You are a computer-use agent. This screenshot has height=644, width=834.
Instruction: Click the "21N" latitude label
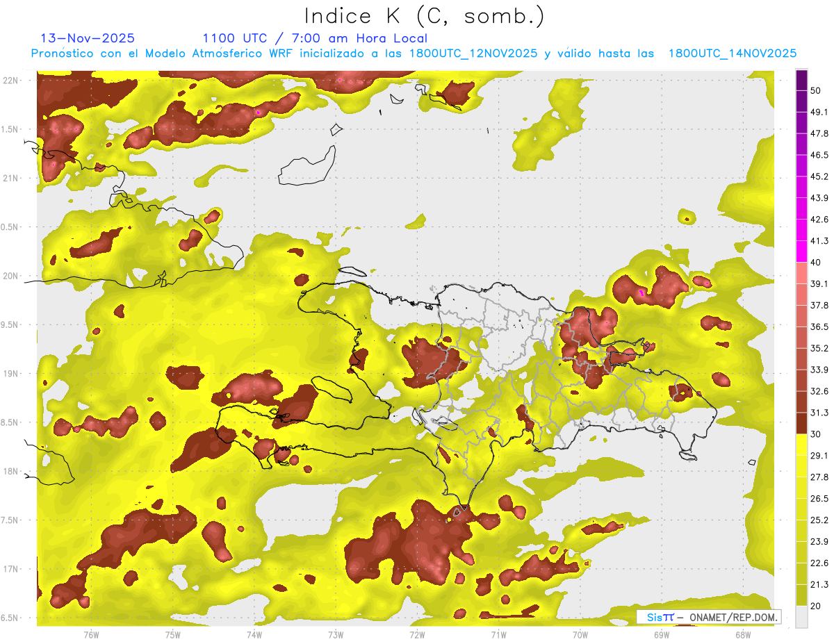tap(12, 178)
